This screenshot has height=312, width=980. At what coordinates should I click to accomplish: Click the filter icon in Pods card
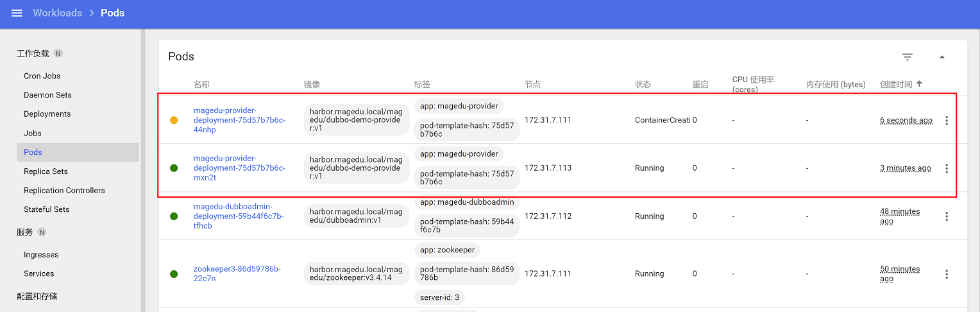point(907,57)
